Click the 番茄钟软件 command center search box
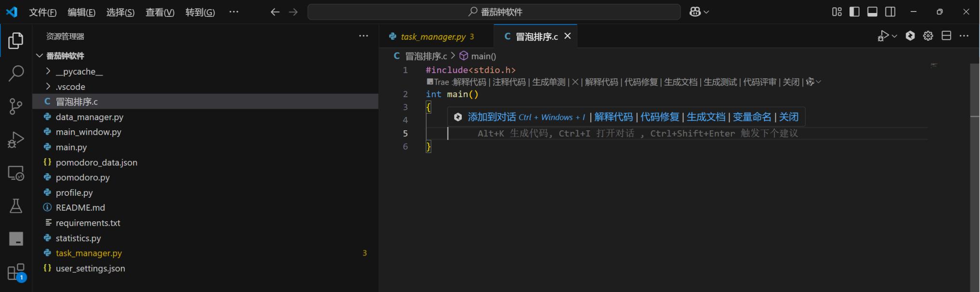This screenshot has width=980, height=292. click(x=494, y=12)
